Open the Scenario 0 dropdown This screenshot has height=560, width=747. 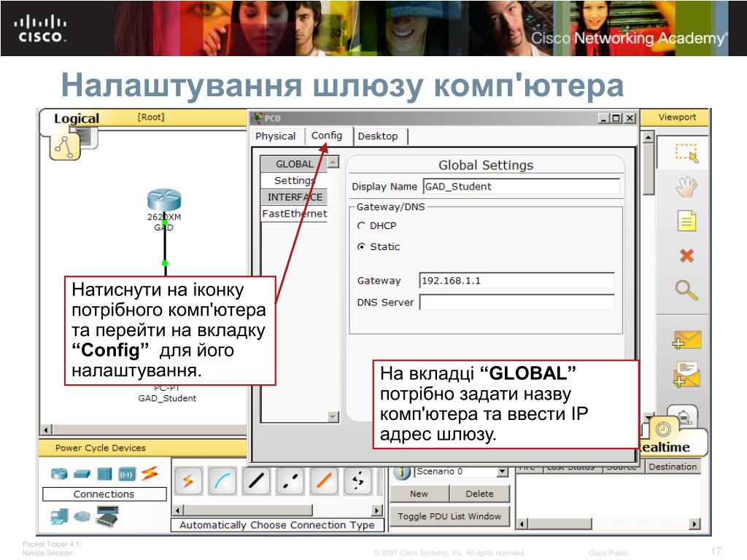click(x=502, y=472)
